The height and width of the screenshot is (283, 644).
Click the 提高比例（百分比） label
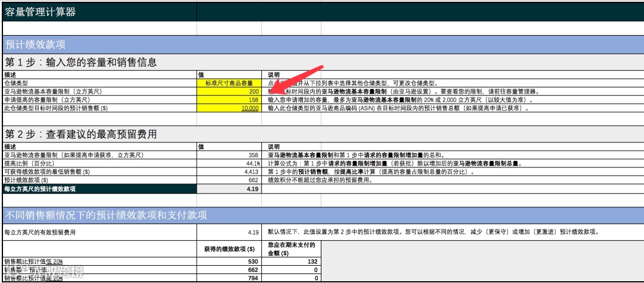point(30,163)
